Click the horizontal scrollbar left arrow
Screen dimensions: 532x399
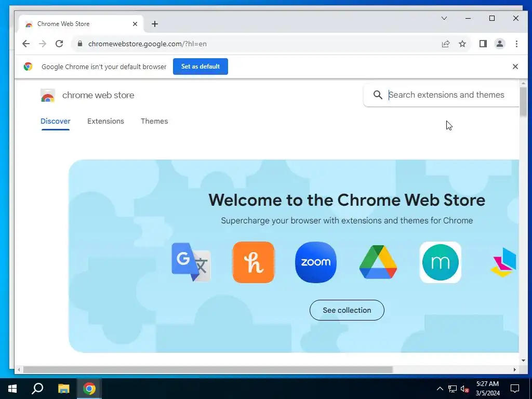click(x=19, y=370)
